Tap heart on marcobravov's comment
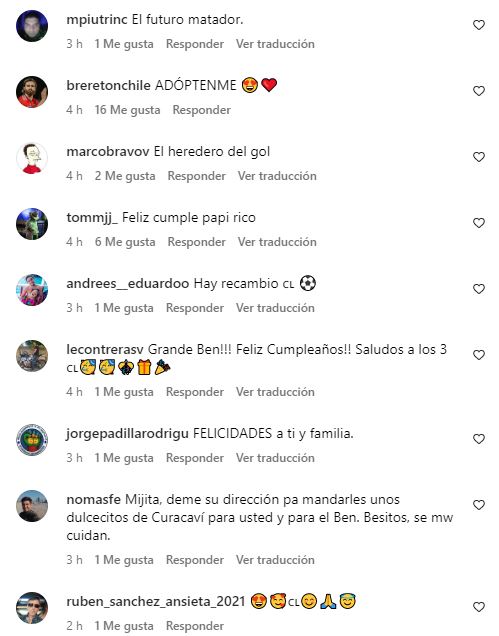This screenshot has width=499, height=636. tap(479, 157)
